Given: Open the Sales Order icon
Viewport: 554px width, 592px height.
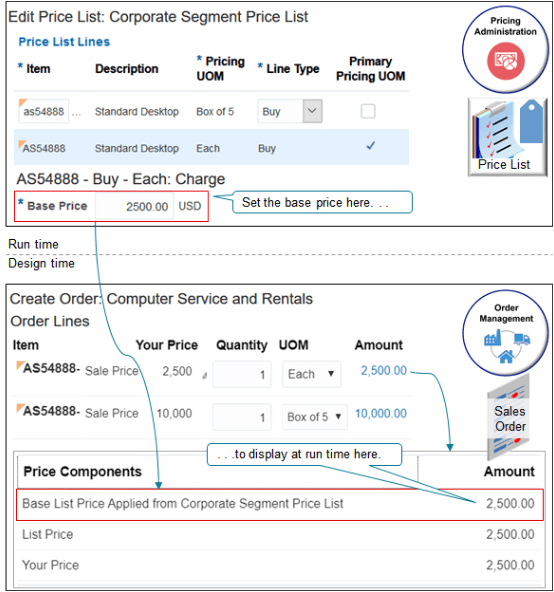Looking at the screenshot, I should pos(509,416).
